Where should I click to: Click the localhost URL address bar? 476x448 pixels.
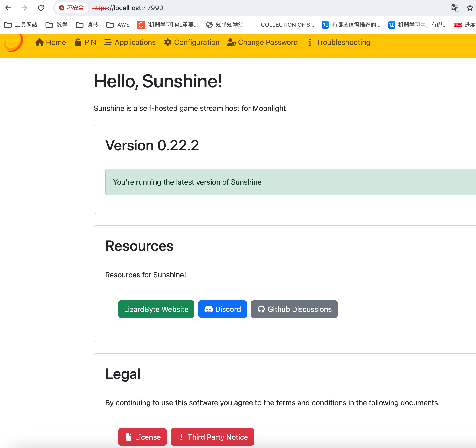tap(215, 8)
